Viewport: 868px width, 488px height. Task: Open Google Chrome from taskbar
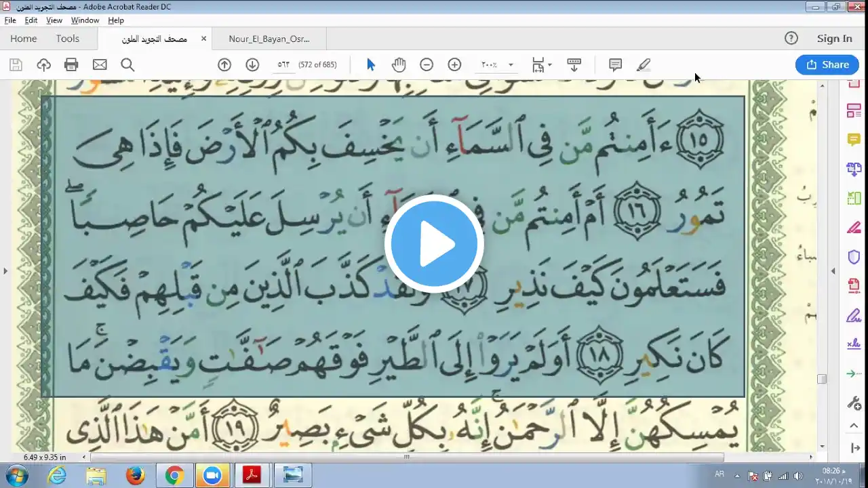174,476
